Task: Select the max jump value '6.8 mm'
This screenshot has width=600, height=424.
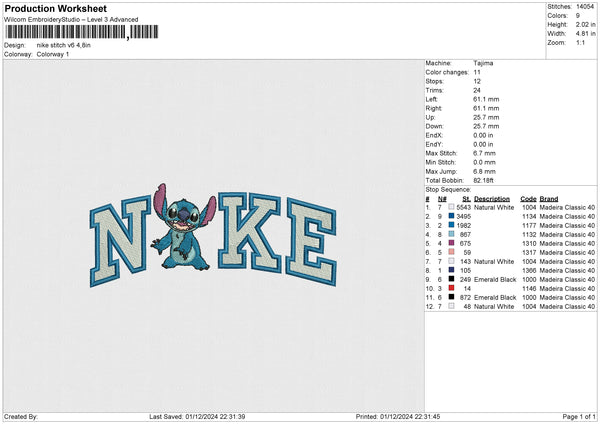Action: point(484,171)
